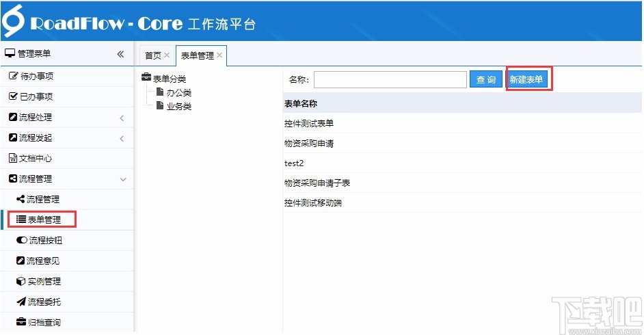Open 实例管理 menu item
Viewport: 644px width, 335px height.
coord(67,281)
